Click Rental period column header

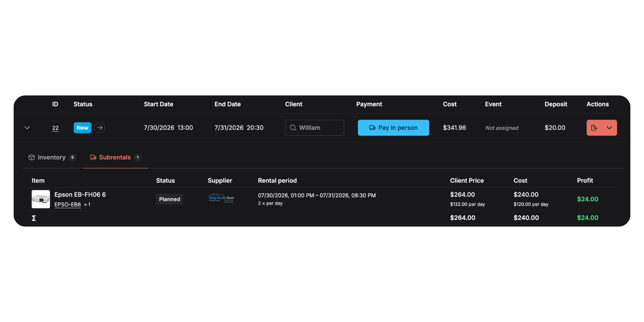(x=277, y=181)
